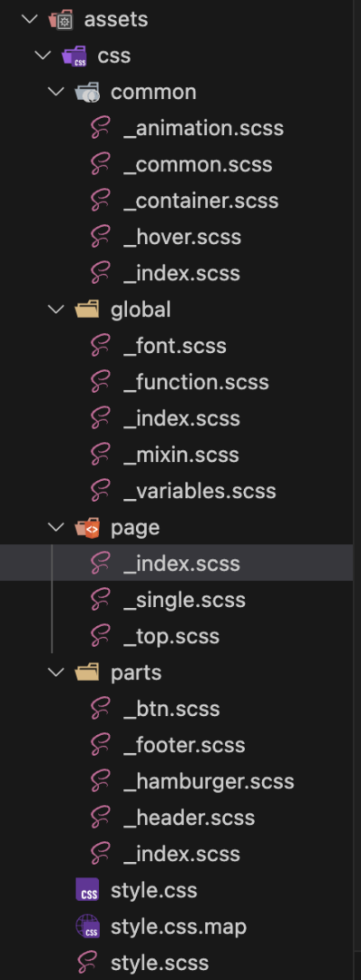Collapse the css folder chevron
The height and width of the screenshot is (980, 361).
click(43, 56)
